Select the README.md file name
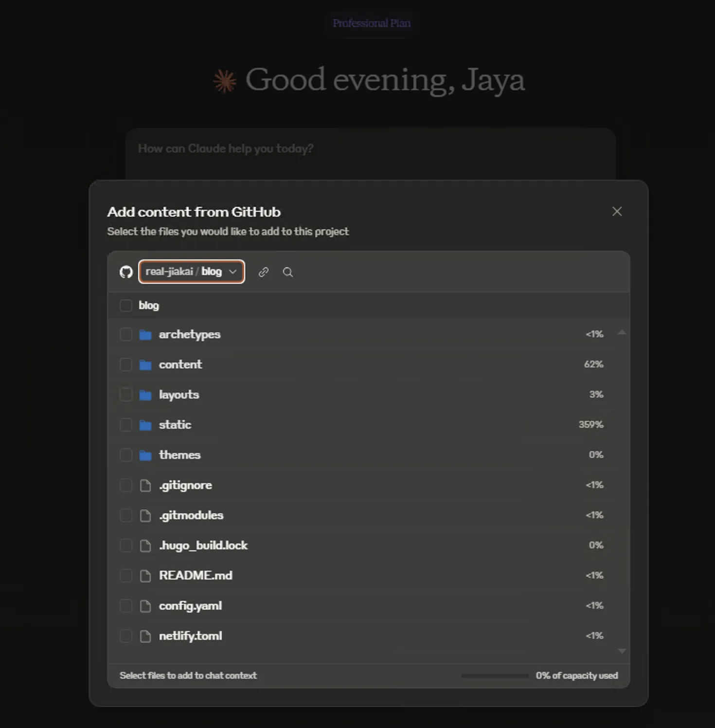Screen dimensions: 715x728 coord(196,576)
